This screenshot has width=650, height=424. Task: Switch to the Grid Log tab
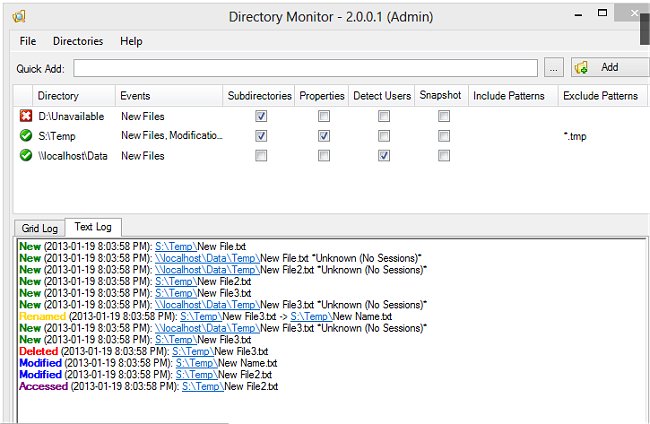click(38, 228)
